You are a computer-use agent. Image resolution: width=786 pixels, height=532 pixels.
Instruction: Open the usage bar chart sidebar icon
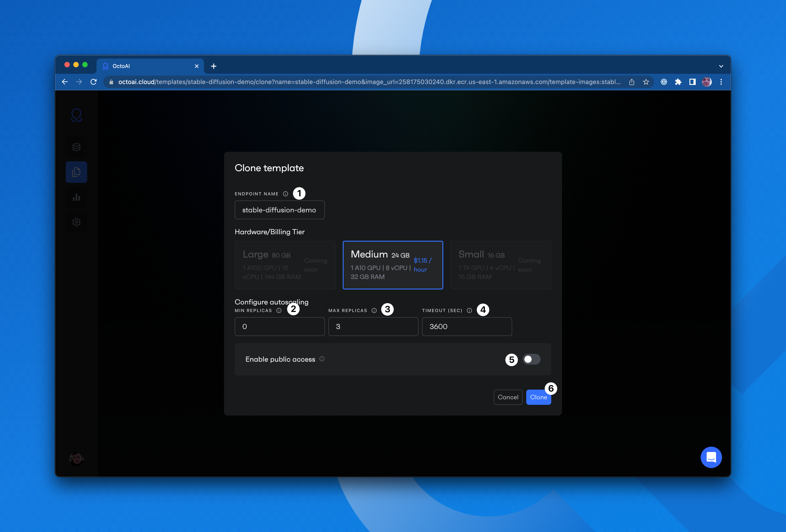click(76, 197)
